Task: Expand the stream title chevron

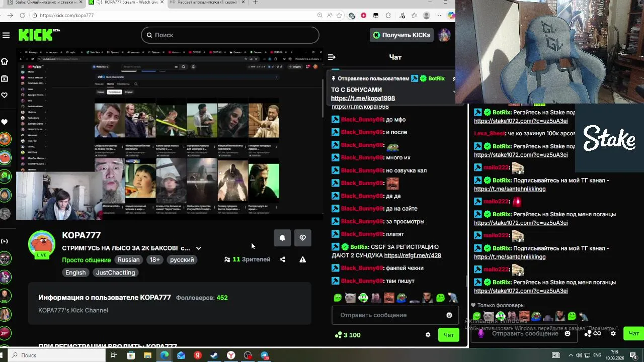Action: (198, 248)
